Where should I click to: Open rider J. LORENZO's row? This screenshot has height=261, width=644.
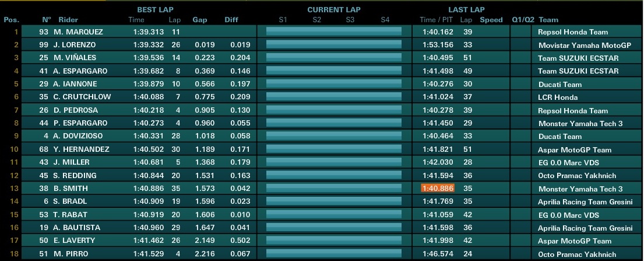[x=75, y=45]
